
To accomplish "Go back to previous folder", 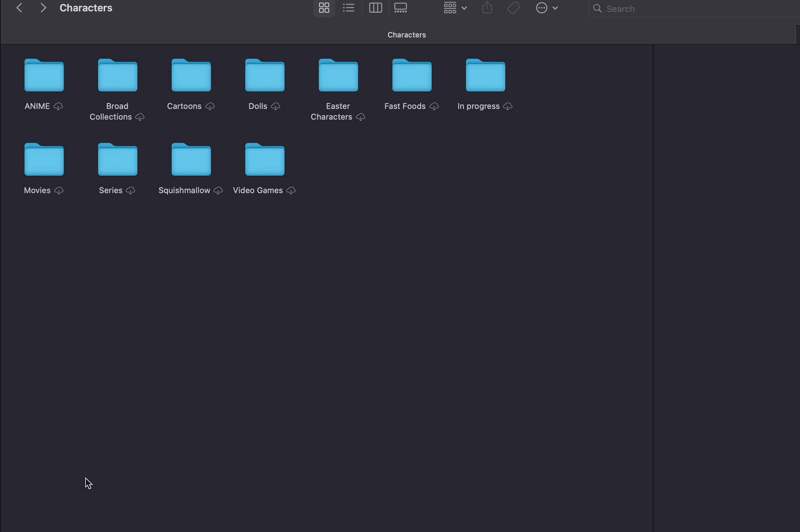I will (x=19, y=8).
